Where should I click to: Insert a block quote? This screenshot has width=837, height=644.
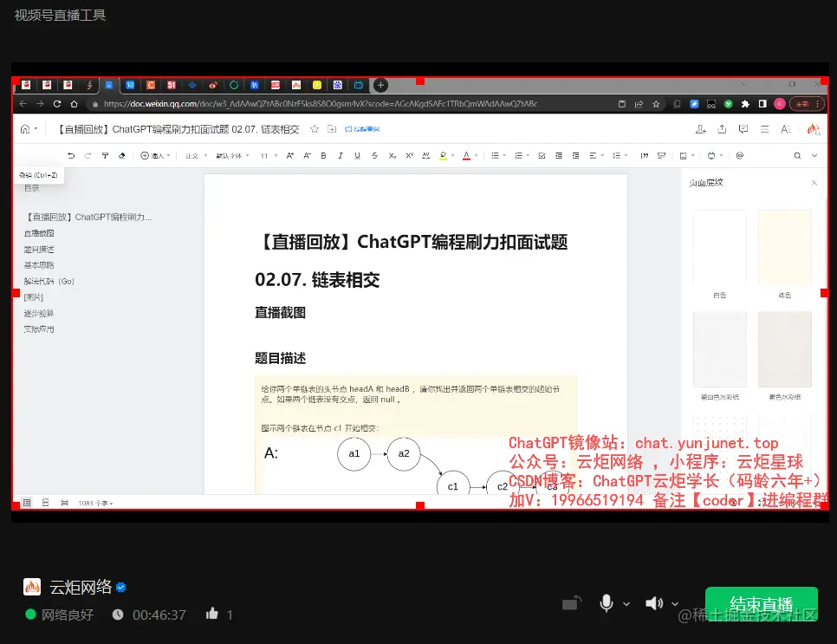[x=645, y=155]
